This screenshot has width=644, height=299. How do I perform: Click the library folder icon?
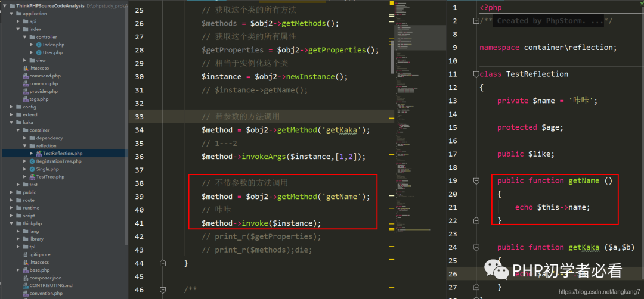[x=26, y=239]
